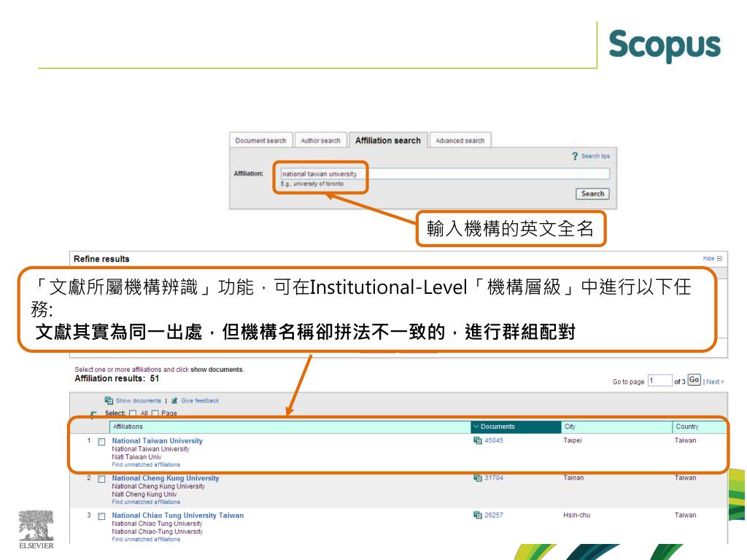Open the Give feedback link
Image resolution: width=747 pixels, height=560 pixels.
[x=200, y=400]
